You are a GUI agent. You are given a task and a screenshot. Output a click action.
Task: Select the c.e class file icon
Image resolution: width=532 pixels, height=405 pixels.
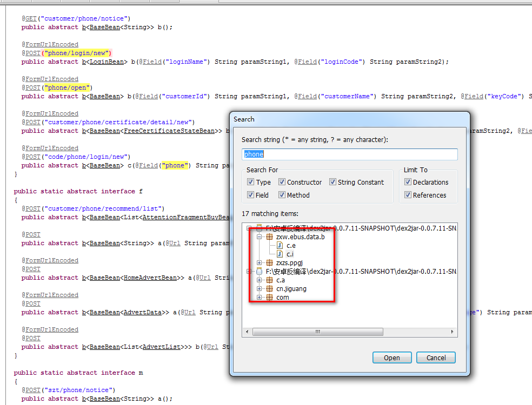pos(280,245)
